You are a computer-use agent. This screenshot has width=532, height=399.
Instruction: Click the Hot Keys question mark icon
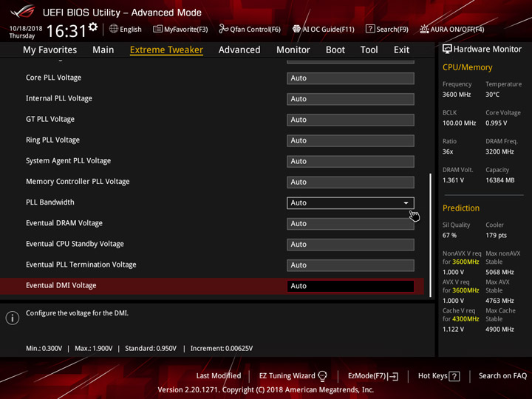454,376
